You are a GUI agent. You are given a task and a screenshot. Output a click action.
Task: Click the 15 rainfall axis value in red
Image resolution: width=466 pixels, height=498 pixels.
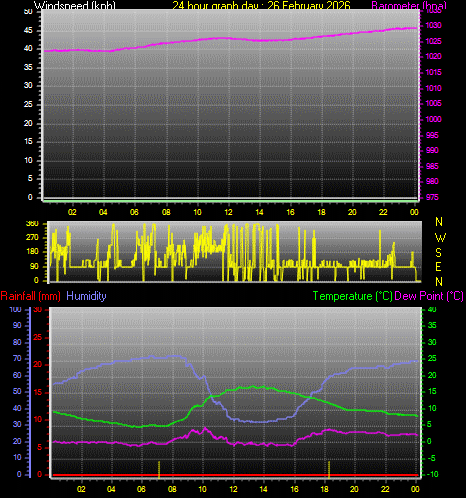(38, 392)
